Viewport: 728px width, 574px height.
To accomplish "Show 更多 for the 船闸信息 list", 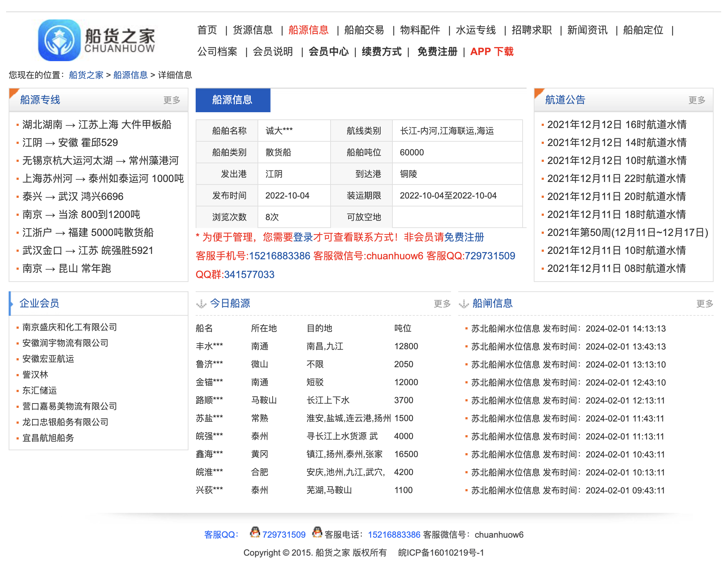I will pos(705,304).
